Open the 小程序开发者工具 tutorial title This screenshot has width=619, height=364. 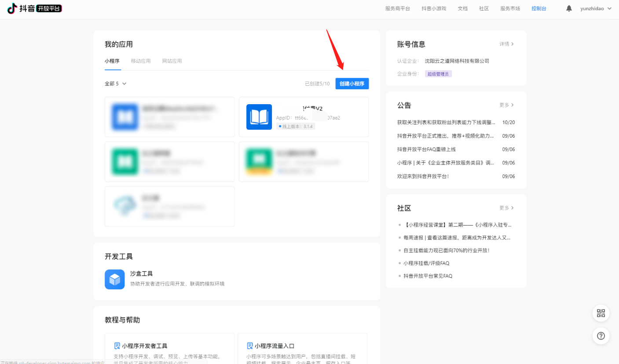pyautogui.click(x=145, y=346)
